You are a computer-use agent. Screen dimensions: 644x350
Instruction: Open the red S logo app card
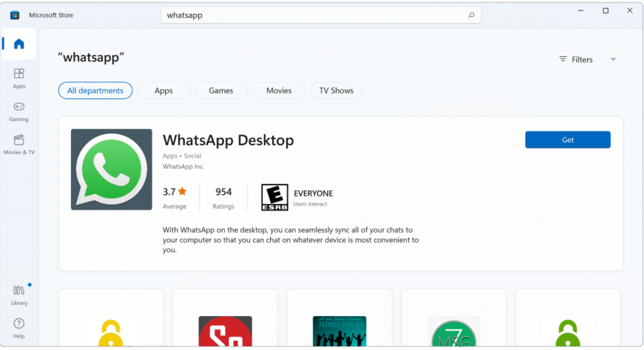(225, 318)
